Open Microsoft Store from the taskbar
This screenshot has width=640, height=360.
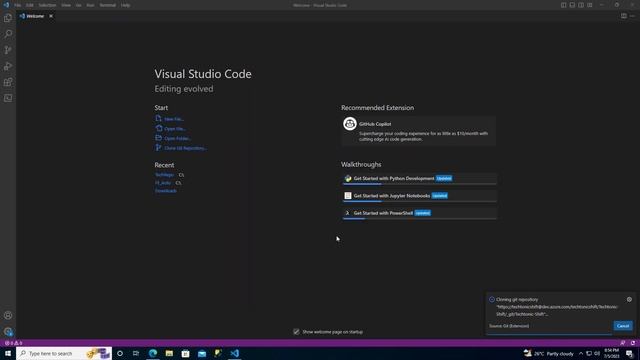[x=186, y=353]
